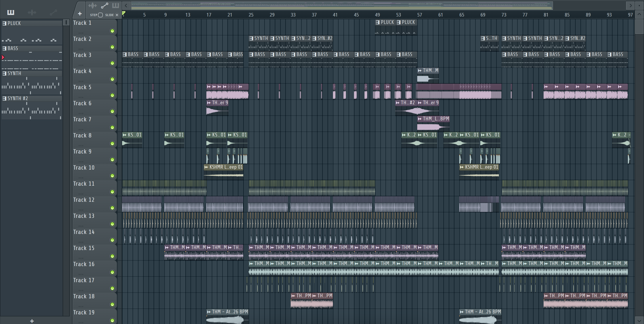Open KSHMR L..eep 01 clip menu at bar 17
This screenshot has height=324, width=644.
pyautogui.click(x=206, y=167)
